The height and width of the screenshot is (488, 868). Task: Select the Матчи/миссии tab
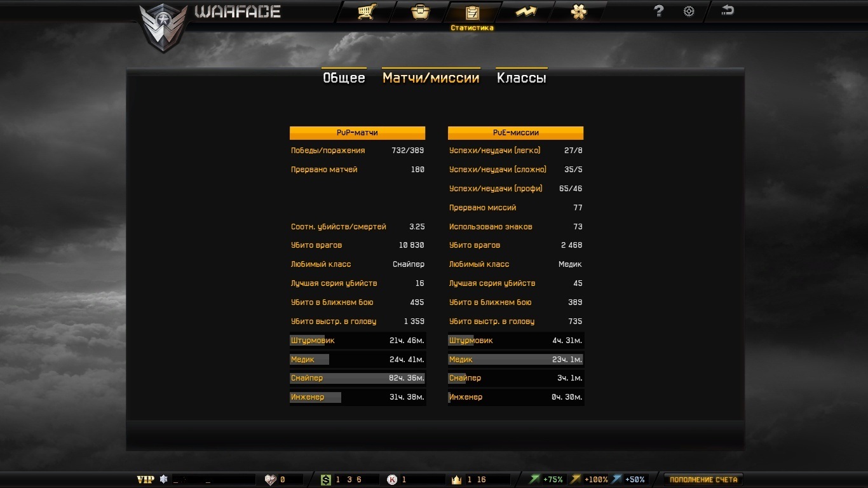(x=431, y=78)
